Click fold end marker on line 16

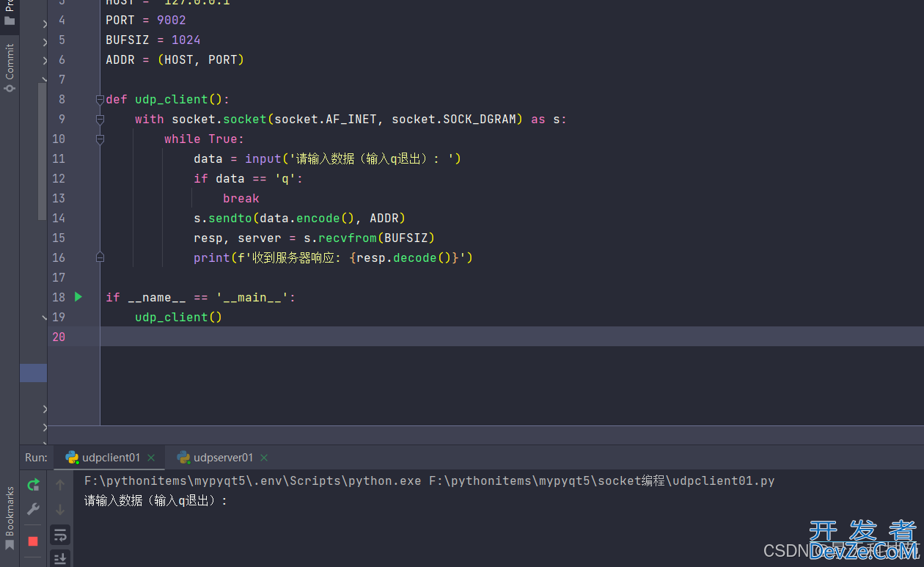(100, 257)
